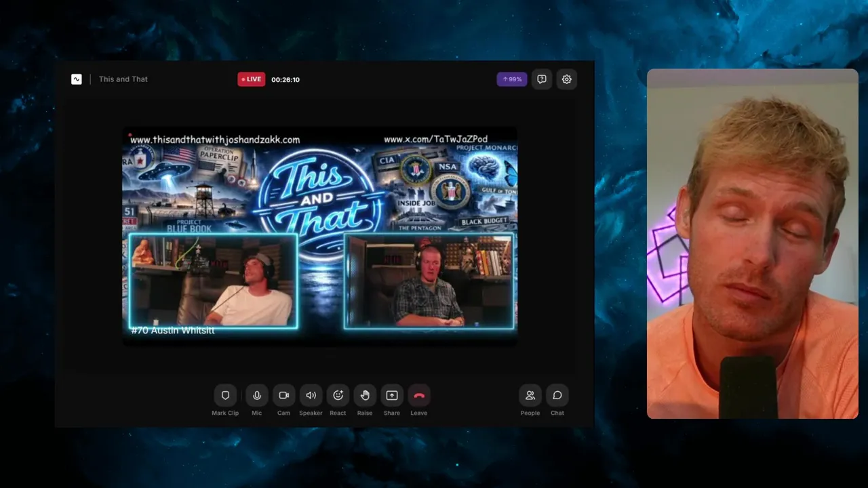Open the People panel
Viewport: 868px width, 488px height.
[530, 395]
